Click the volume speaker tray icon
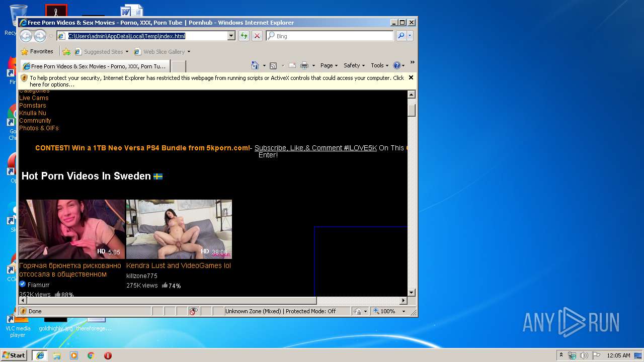Screen dimensions: 644x362 [x=584, y=355]
